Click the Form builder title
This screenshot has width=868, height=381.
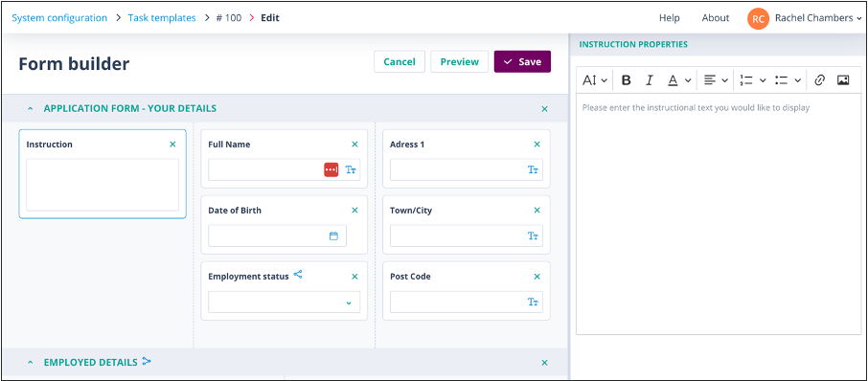(x=74, y=63)
